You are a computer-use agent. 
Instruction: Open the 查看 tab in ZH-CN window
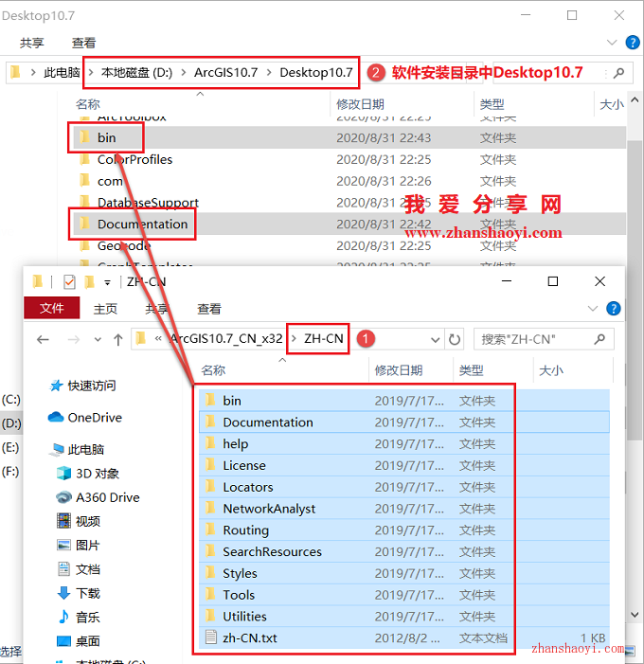(x=209, y=308)
